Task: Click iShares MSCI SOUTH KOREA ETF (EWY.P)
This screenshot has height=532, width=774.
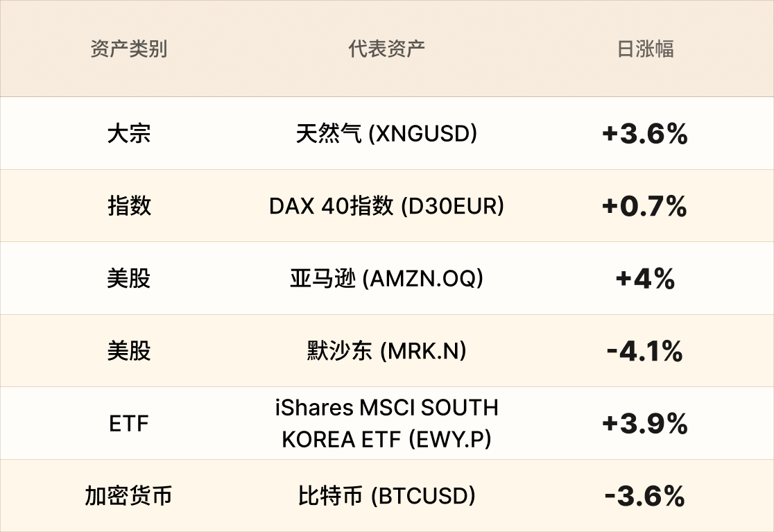Action: [386, 423]
